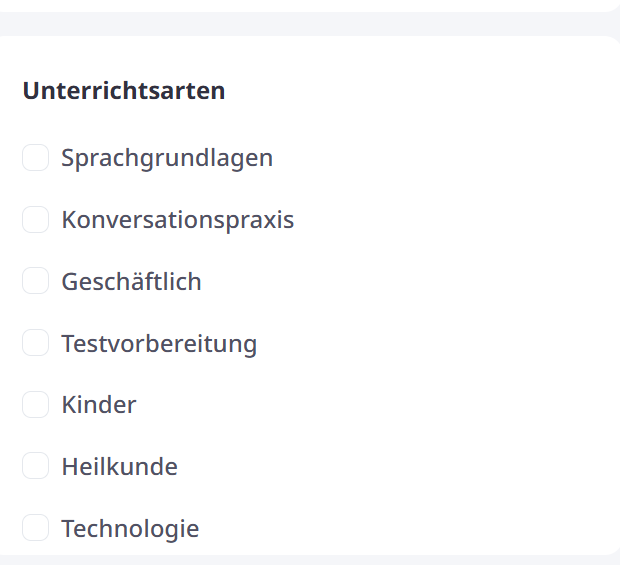
Task: Click the Testvorbereitung label text
Action: point(159,344)
